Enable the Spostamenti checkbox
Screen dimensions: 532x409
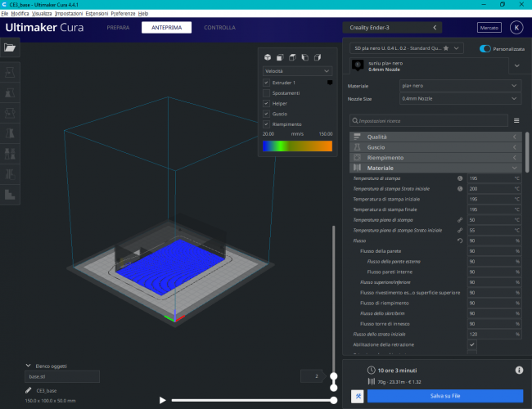(266, 93)
